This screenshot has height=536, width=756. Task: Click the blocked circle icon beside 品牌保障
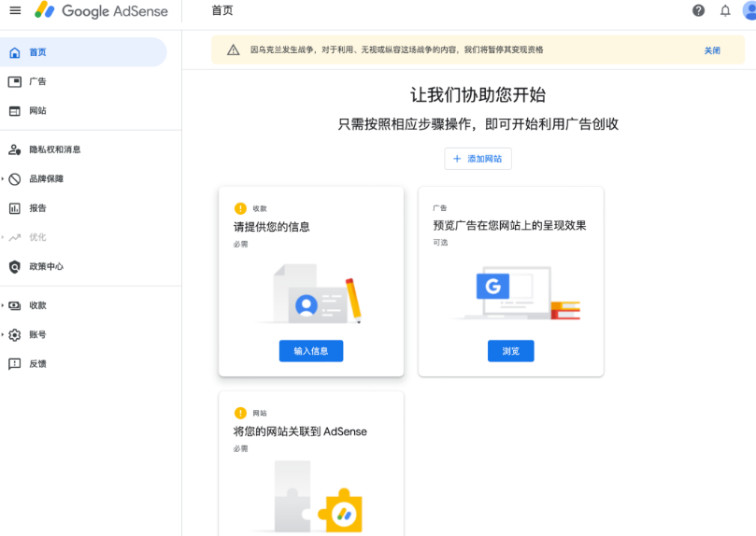pyautogui.click(x=15, y=179)
